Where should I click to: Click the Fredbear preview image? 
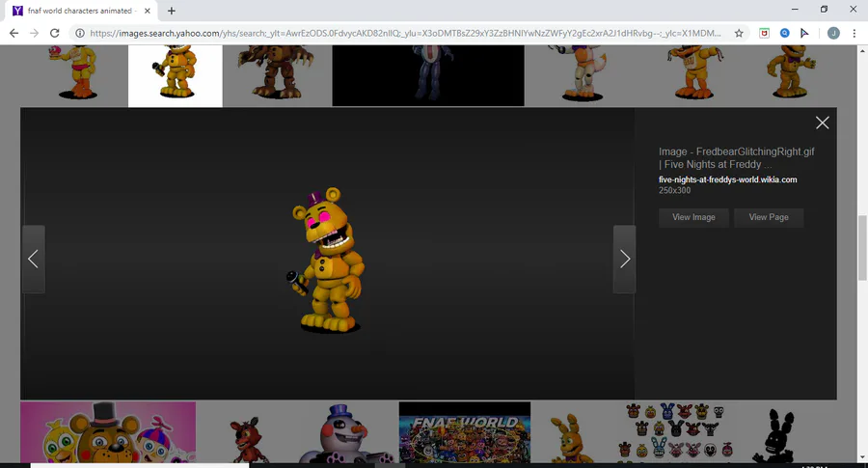coord(328,261)
